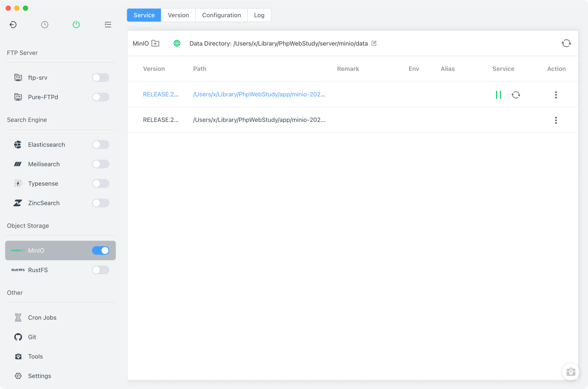
Task: Open Tools in the sidebar
Action: click(x=35, y=357)
